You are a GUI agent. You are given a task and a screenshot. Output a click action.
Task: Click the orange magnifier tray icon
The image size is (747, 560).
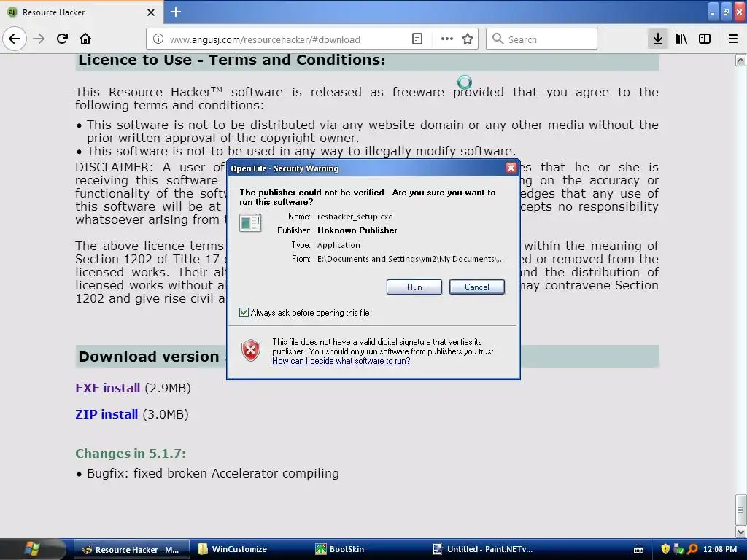pyautogui.click(x=693, y=550)
